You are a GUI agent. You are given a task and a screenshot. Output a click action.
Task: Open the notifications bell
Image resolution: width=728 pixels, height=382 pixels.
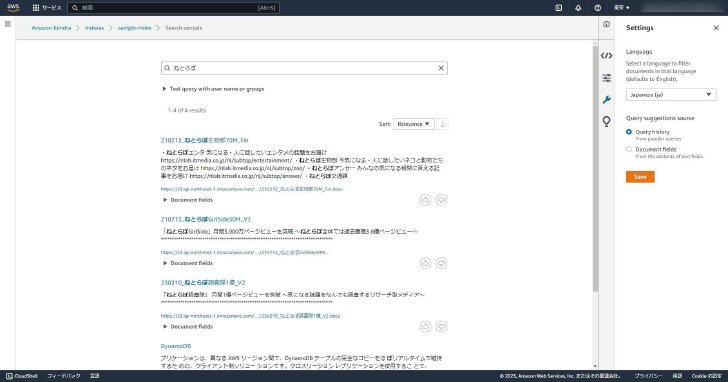tap(578, 8)
